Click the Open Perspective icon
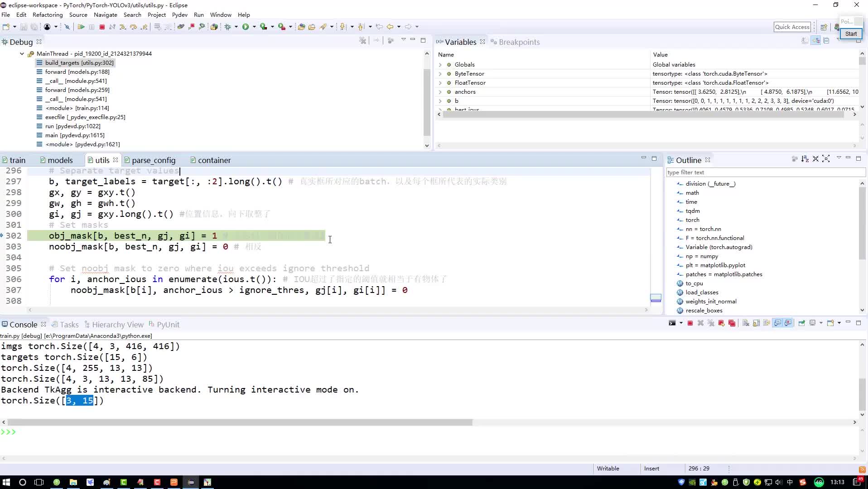This screenshot has width=868, height=489. (x=824, y=27)
